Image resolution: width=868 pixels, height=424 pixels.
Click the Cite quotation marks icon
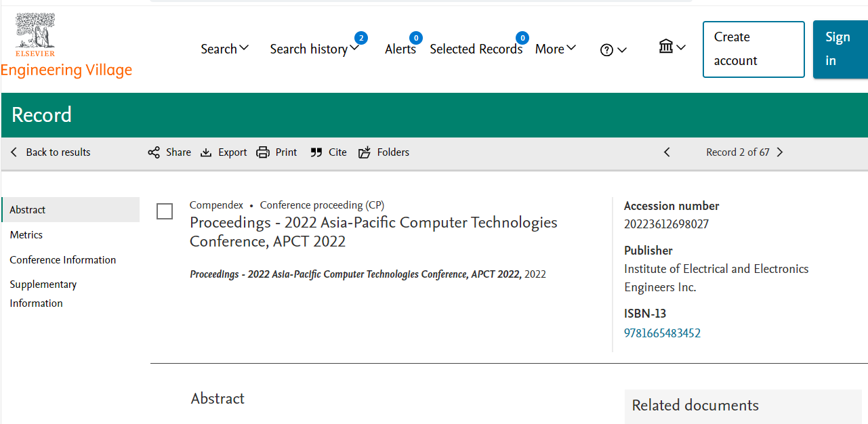316,152
